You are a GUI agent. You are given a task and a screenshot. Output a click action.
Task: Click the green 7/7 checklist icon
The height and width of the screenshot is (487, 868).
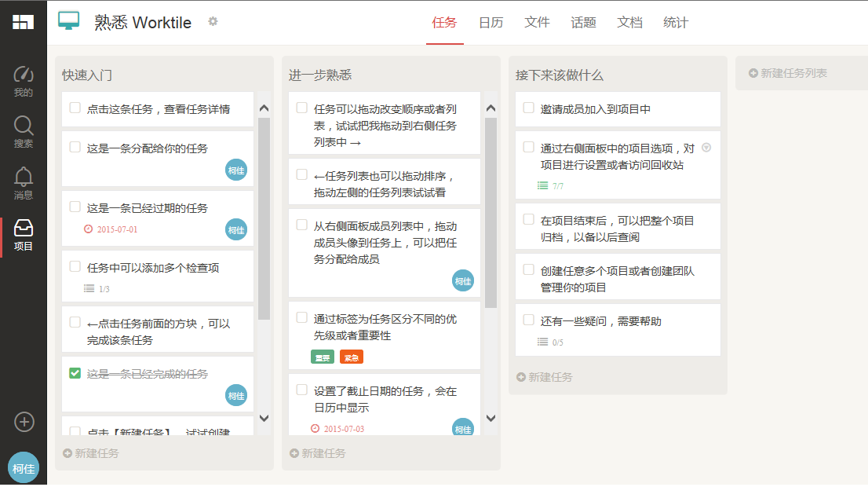tap(542, 185)
